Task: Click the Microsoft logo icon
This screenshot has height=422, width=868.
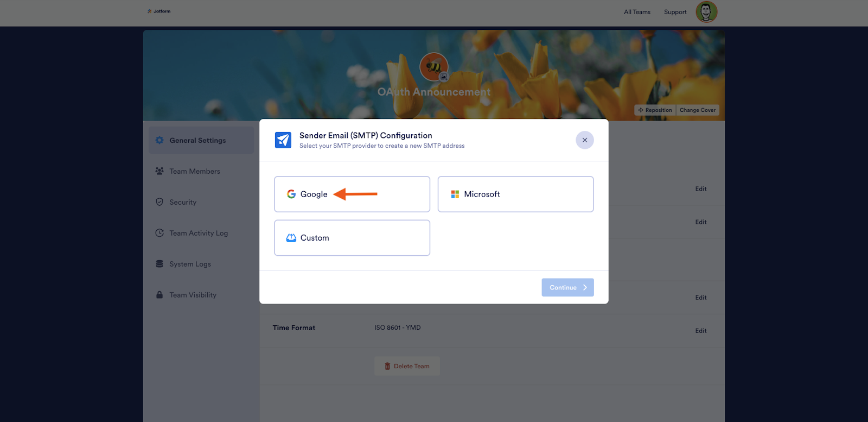Action: [455, 194]
